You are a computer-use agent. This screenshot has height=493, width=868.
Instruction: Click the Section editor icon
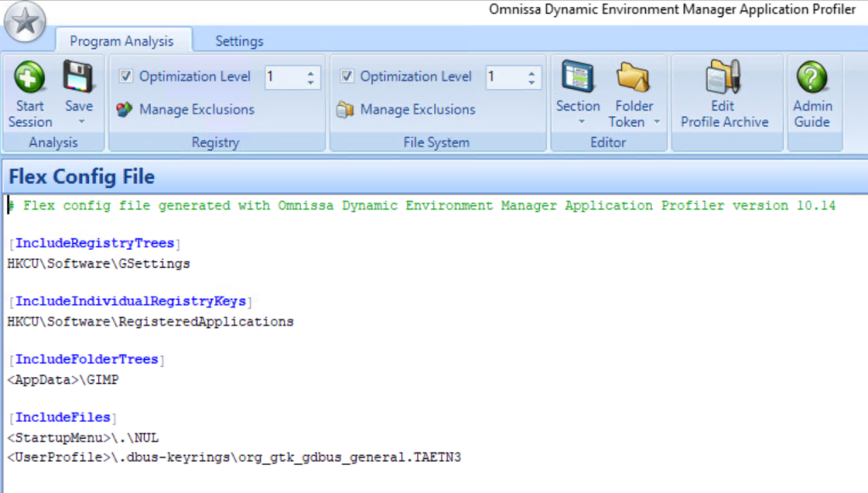pyautogui.click(x=577, y=76)
